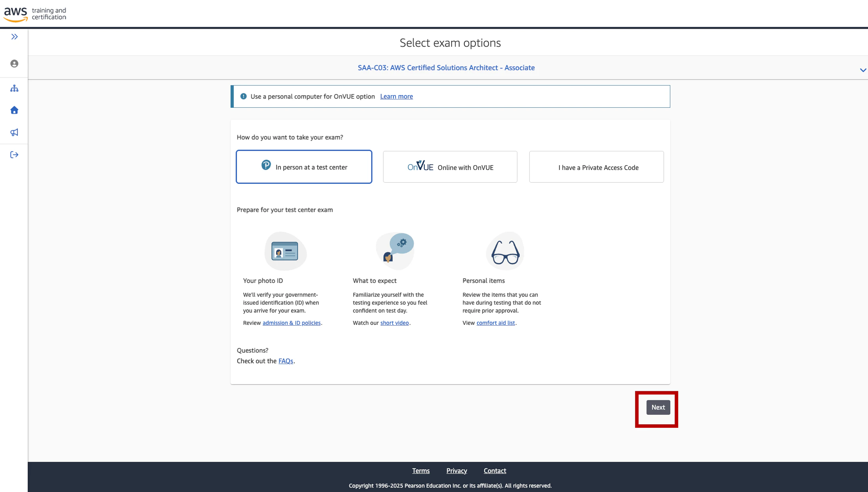Expand the sidebar with double-chevron icon
The height and width of the screenshot is (492, 868).
15,37
